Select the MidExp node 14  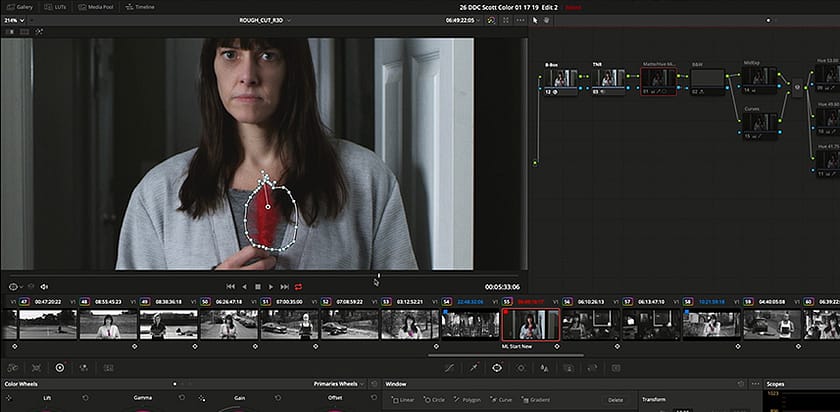coord(760,80)
